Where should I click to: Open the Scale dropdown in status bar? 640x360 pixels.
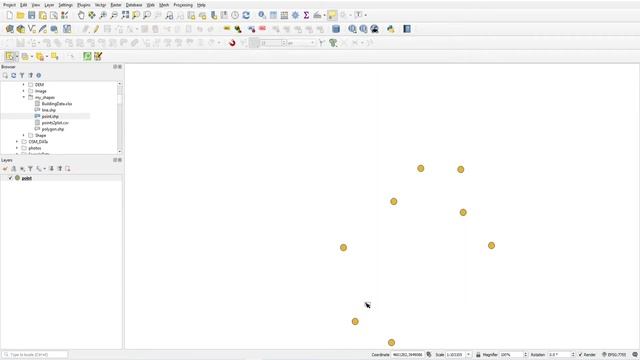coord(468,355)
